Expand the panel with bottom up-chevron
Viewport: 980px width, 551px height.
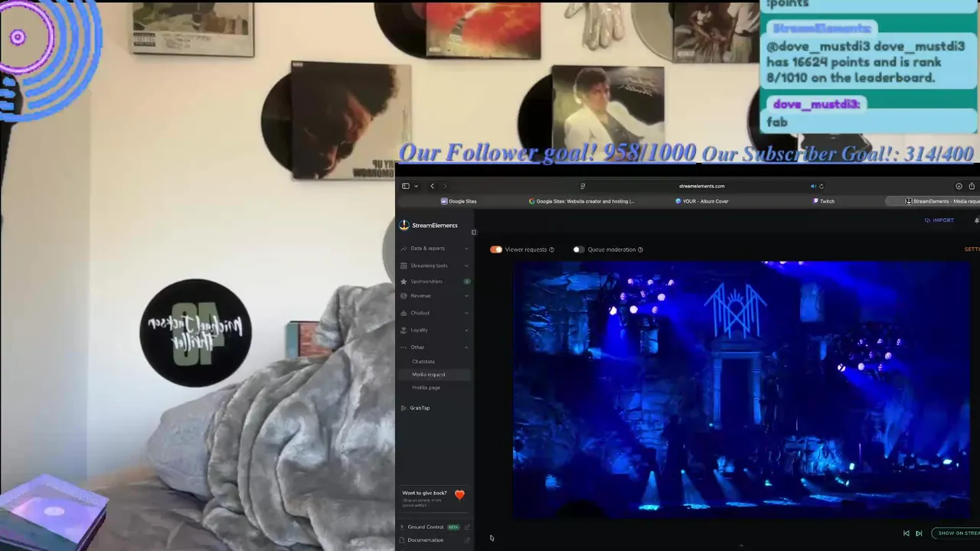tap(740, 546)
